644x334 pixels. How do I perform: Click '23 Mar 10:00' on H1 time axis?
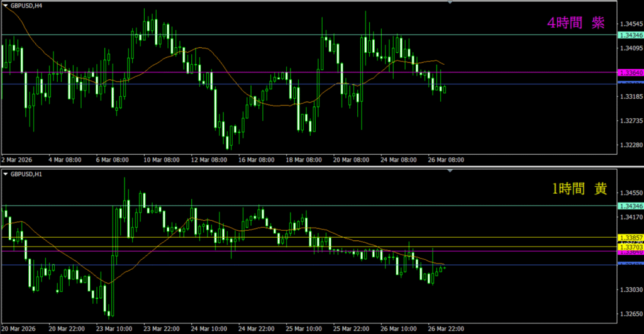tap(115, 328)
